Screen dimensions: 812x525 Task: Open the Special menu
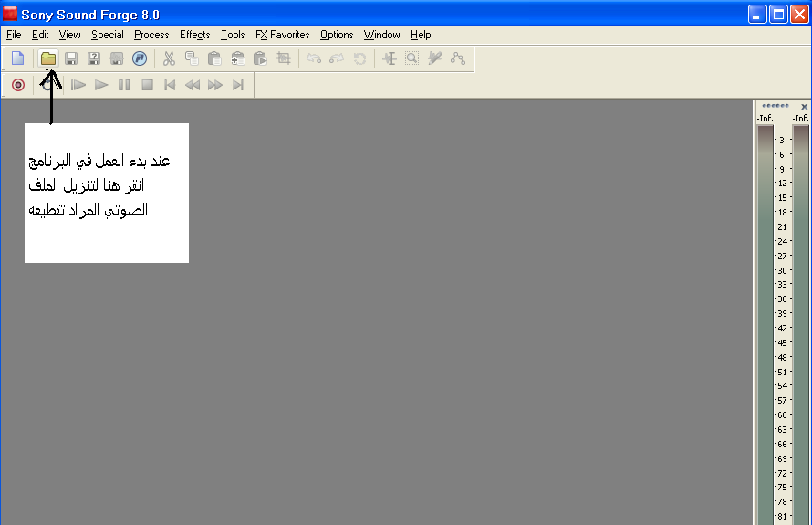click(x=107, y=35)
